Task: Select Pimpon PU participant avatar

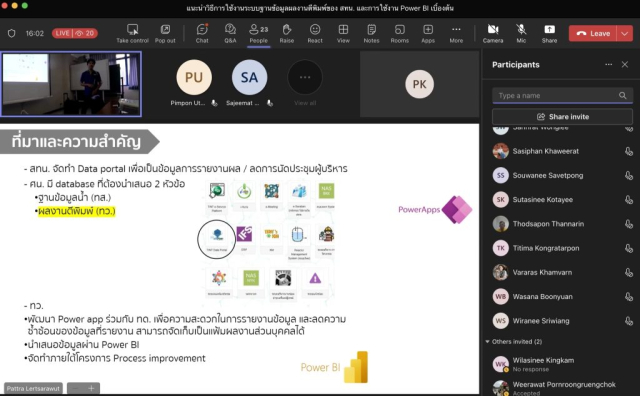Action: tap(194, 77)
